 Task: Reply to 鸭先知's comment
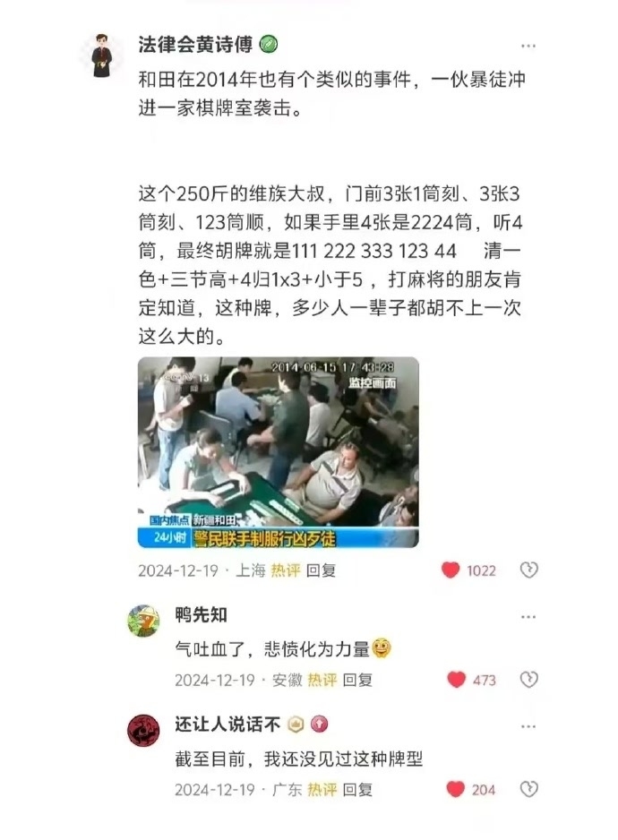pyautogui.click(x=357, y=681)
